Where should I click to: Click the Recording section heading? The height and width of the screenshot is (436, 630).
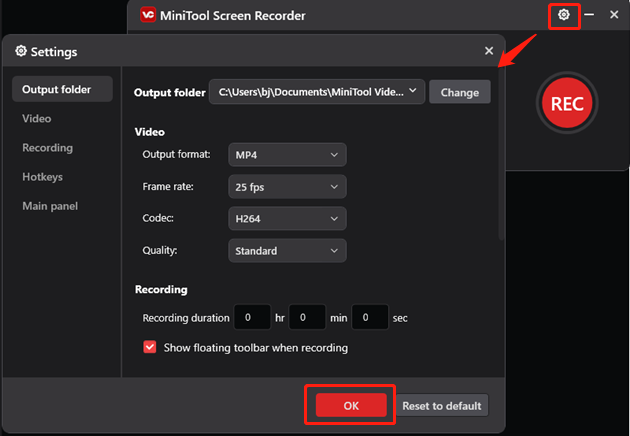click(161, 289)
